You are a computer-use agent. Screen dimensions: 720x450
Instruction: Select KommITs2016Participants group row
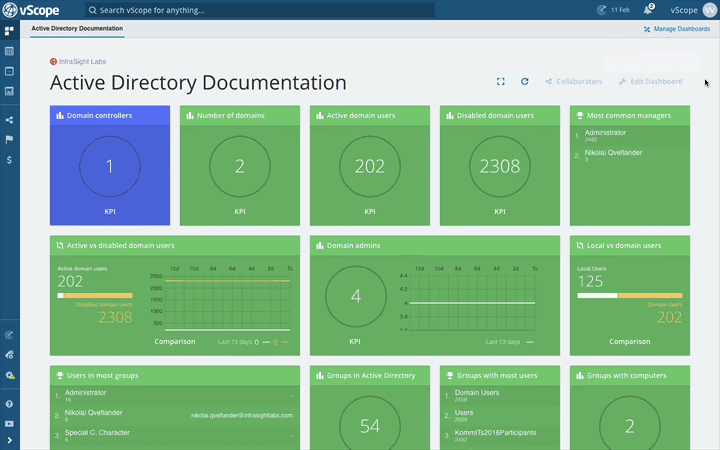(500, 435)
